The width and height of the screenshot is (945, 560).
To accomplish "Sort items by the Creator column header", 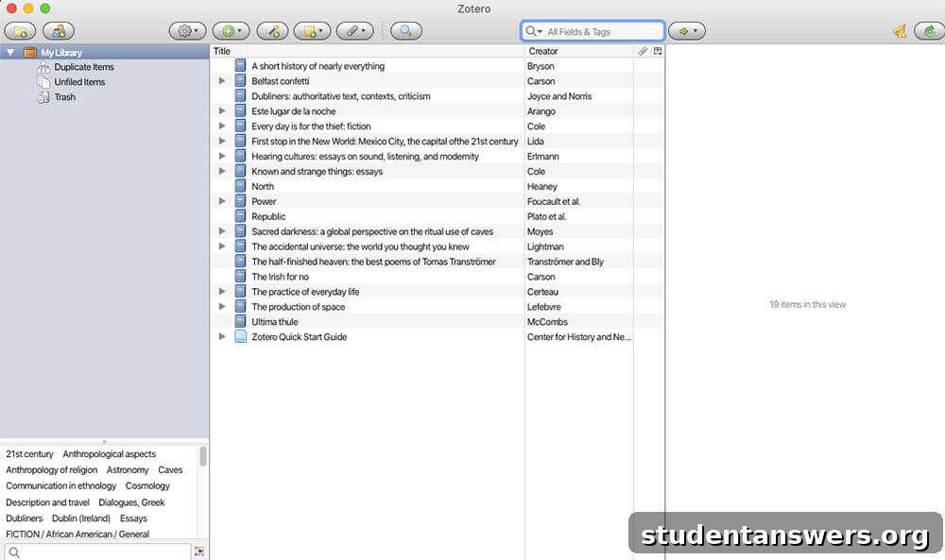I will pyautogui.click(x=579, y=51).
